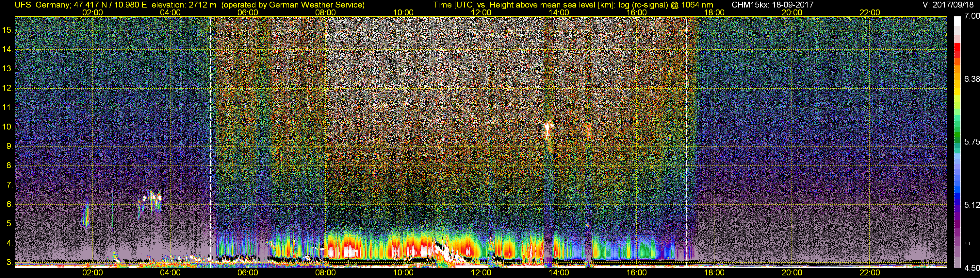The image size is (980, 278).
Task: Click '22:00' on the top time axis
Action: (x=870, y=12)
